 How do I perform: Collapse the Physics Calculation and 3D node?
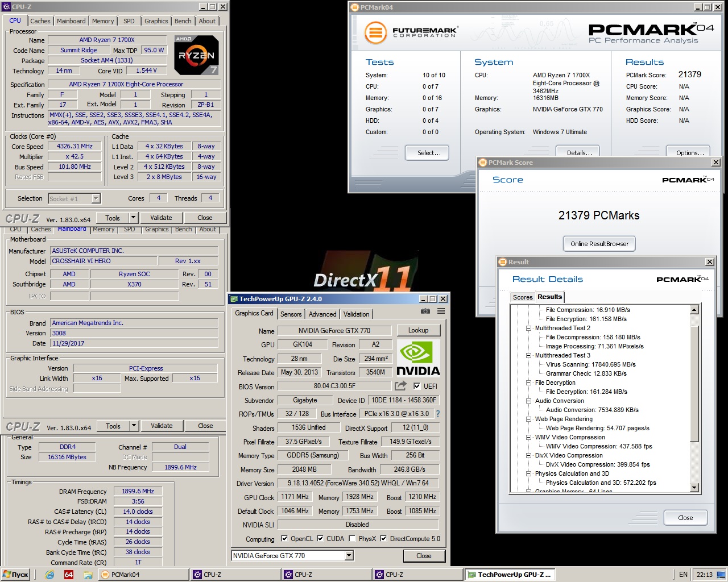point(528,473)
